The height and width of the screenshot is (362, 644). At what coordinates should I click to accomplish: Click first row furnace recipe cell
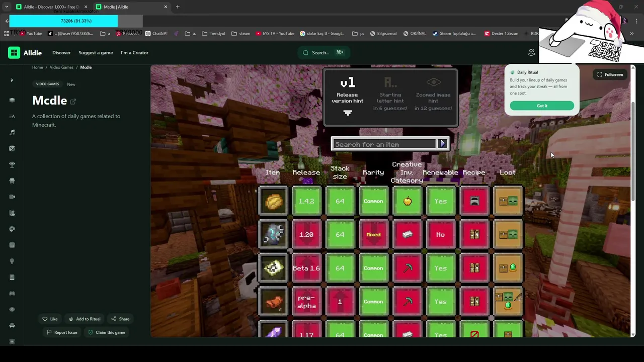point(474,201)
